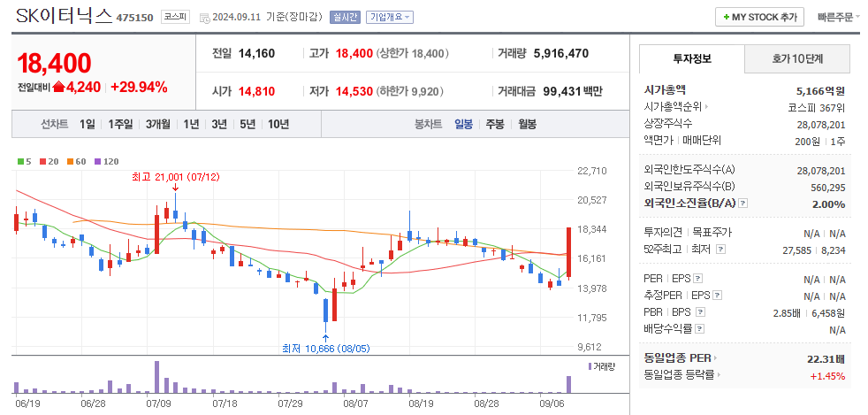Click the 09/06 date axis label
Screen dimensions: 868x415
[x=550, y=403]
